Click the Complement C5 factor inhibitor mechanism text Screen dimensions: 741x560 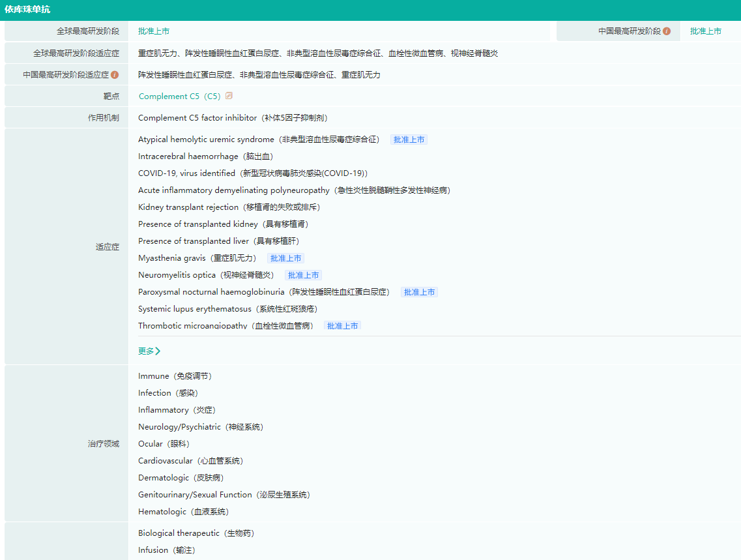coord(233,118)
